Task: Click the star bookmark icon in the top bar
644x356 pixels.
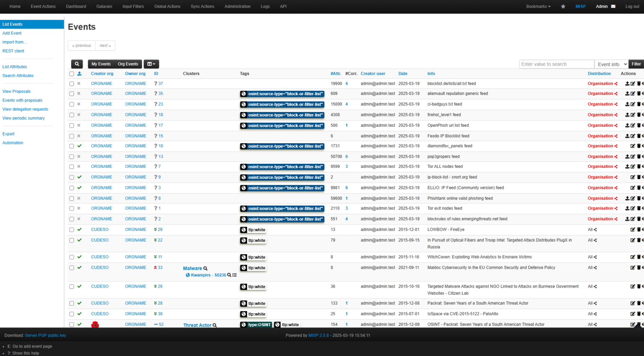Action: [x=563, y=6]
